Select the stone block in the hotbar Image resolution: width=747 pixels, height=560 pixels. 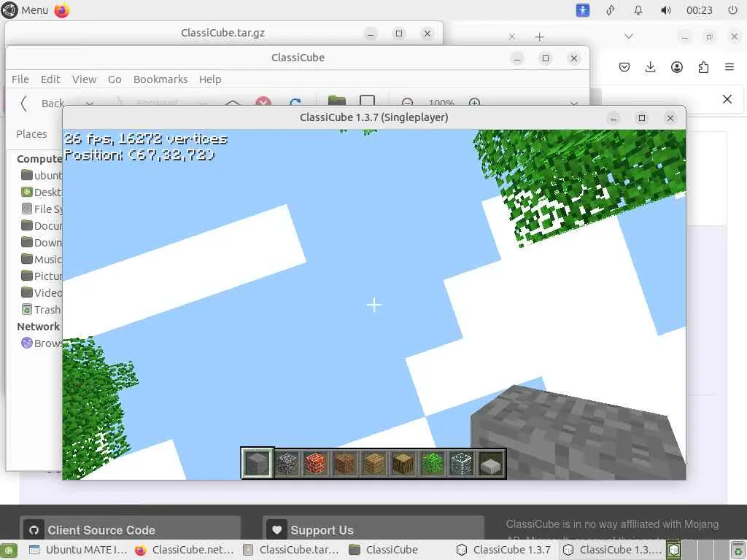258,463
